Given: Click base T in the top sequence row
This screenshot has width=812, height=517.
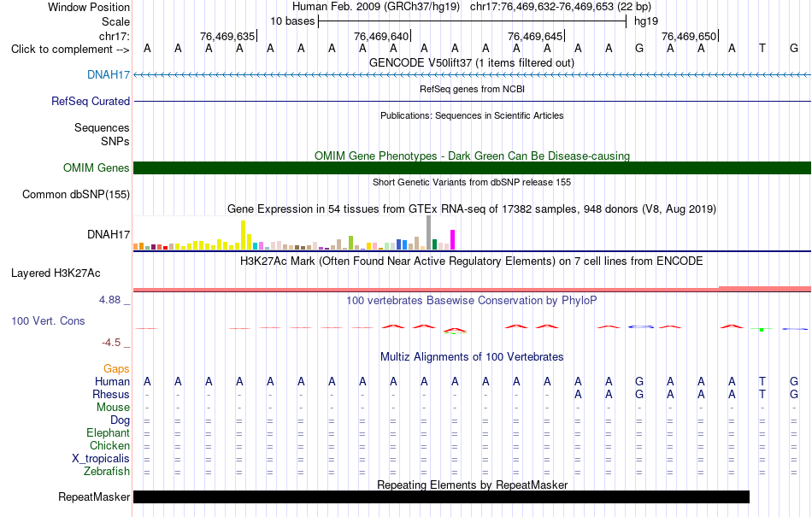Looking at the screenshot, I should [x=762, y=48].
